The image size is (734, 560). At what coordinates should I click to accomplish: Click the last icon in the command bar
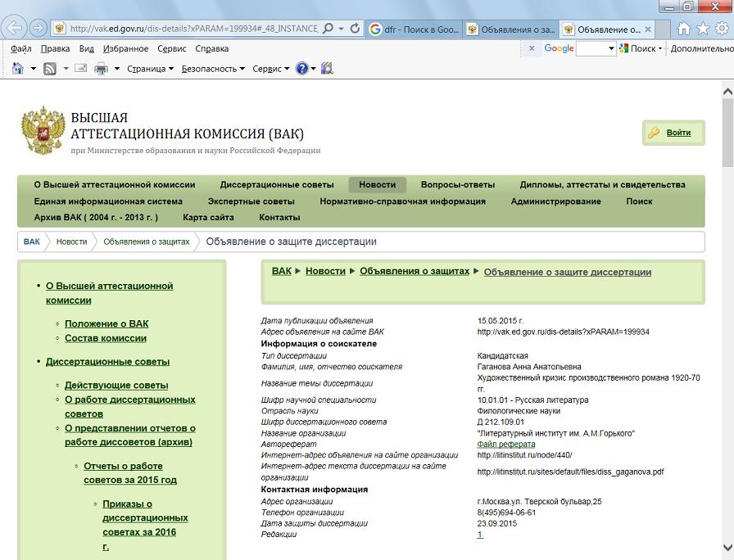[x=327, y=68]
